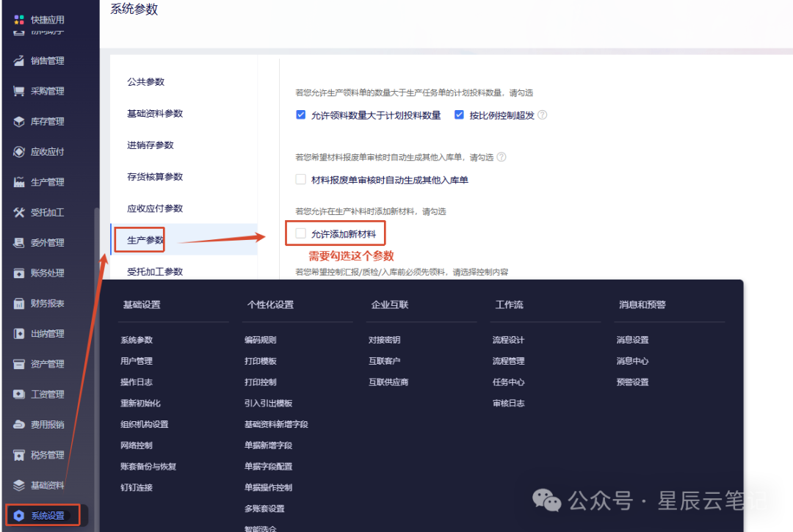Click the 快捷应用 icon in the sidebar

click(x=18, y=20)
